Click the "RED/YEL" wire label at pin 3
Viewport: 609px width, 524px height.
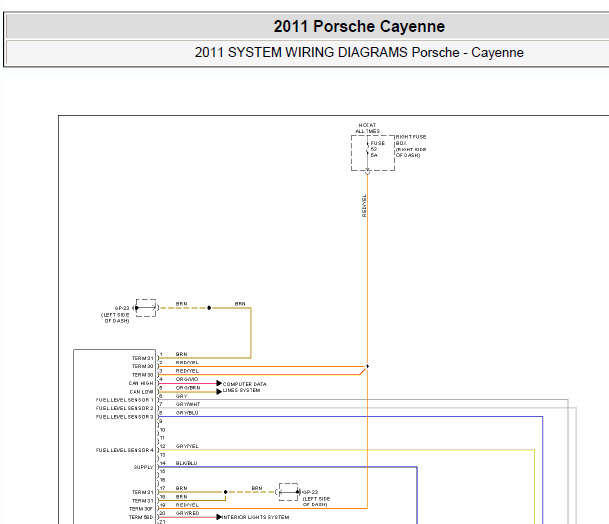coord(187,371)
